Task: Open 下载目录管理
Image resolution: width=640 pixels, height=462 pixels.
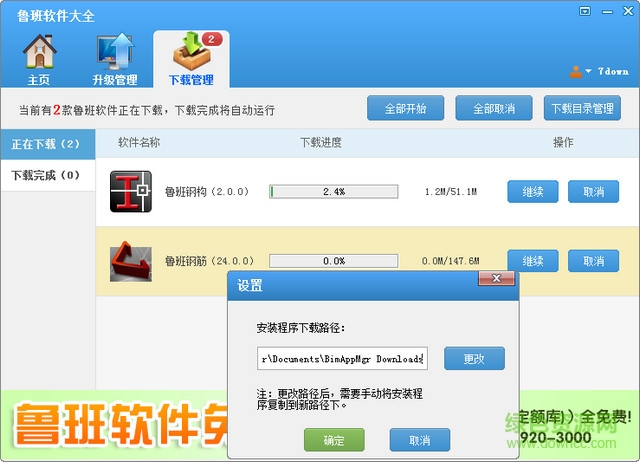Action: [582, 108]
